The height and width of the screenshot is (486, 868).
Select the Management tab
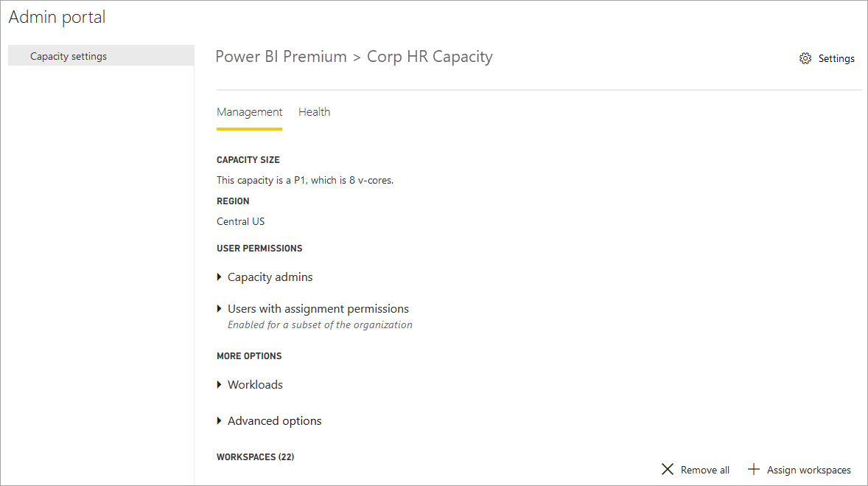click(249, 112)
